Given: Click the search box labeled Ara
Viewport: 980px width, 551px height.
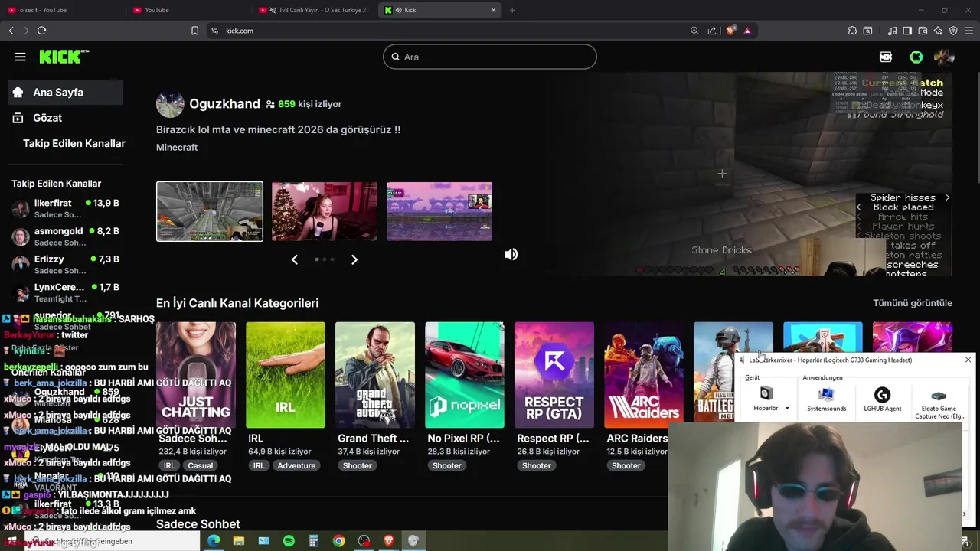Looking at the screenshot, I should pyautogui.click(x=490, y=57).
